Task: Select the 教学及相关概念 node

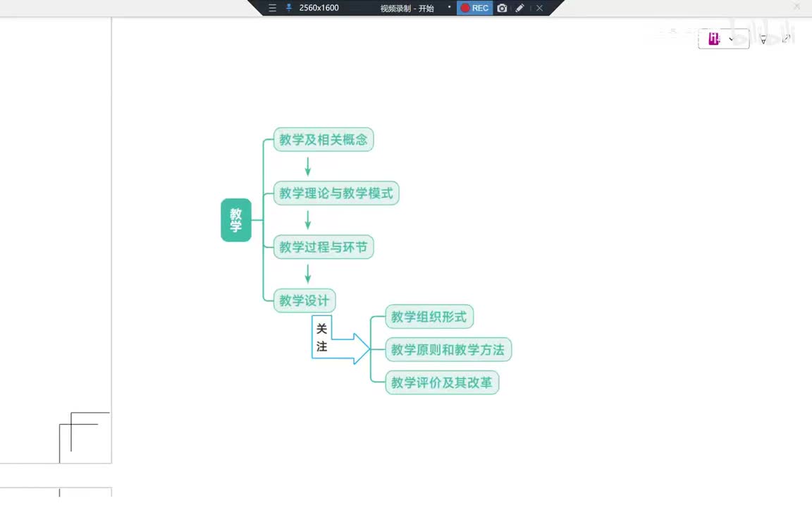Action: tap(324, 140)
